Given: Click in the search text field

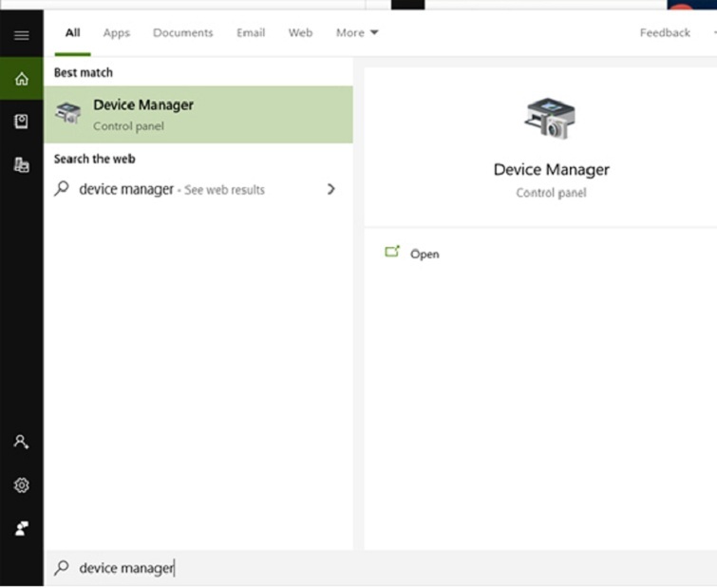Looking at the screenshot, I should [x=285, y=567].
